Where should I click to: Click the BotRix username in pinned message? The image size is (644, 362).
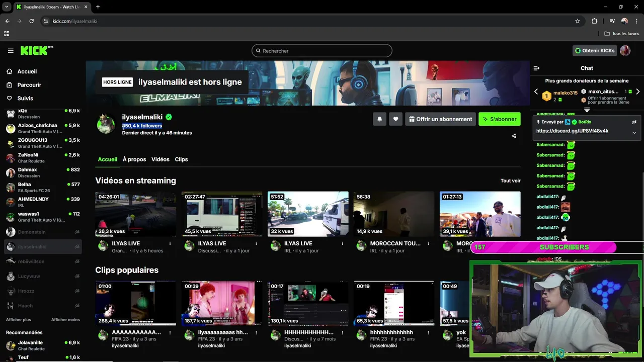(585, 122)
